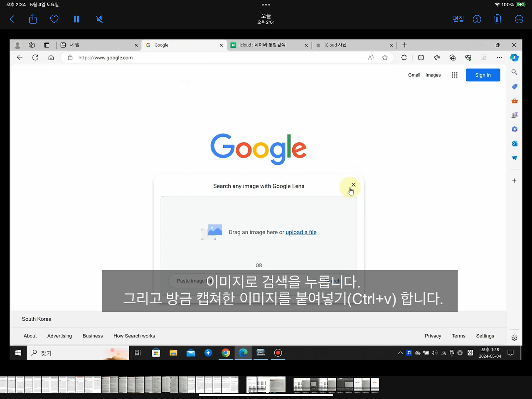Screen dimensions: 532x399
Task: Refresh the page in Edge
Action: pos(35,57)
